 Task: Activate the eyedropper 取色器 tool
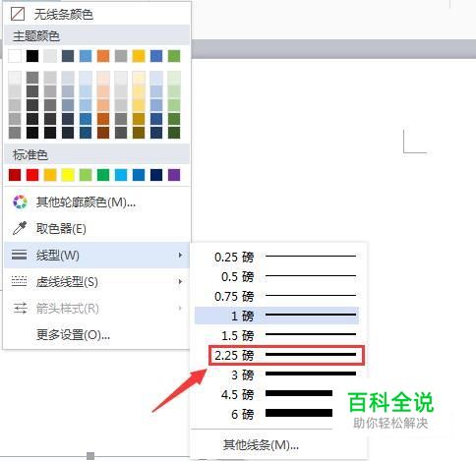pos(97,229)
